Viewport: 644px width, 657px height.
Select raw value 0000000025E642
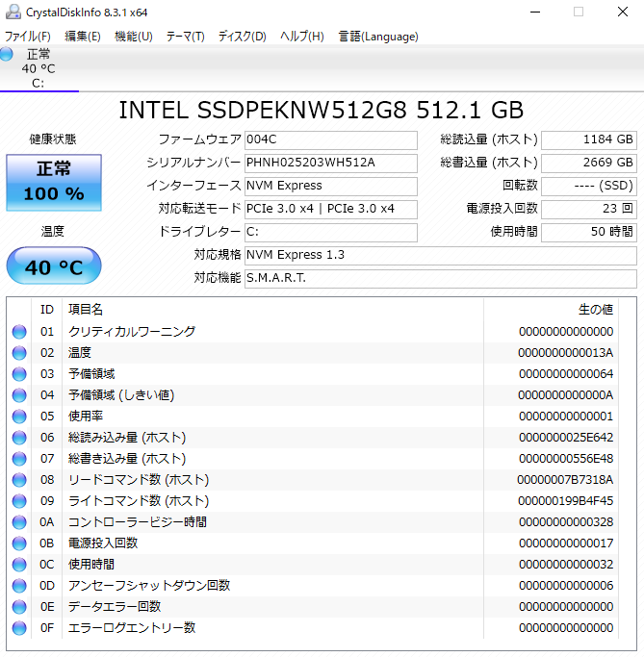(566, 438)
